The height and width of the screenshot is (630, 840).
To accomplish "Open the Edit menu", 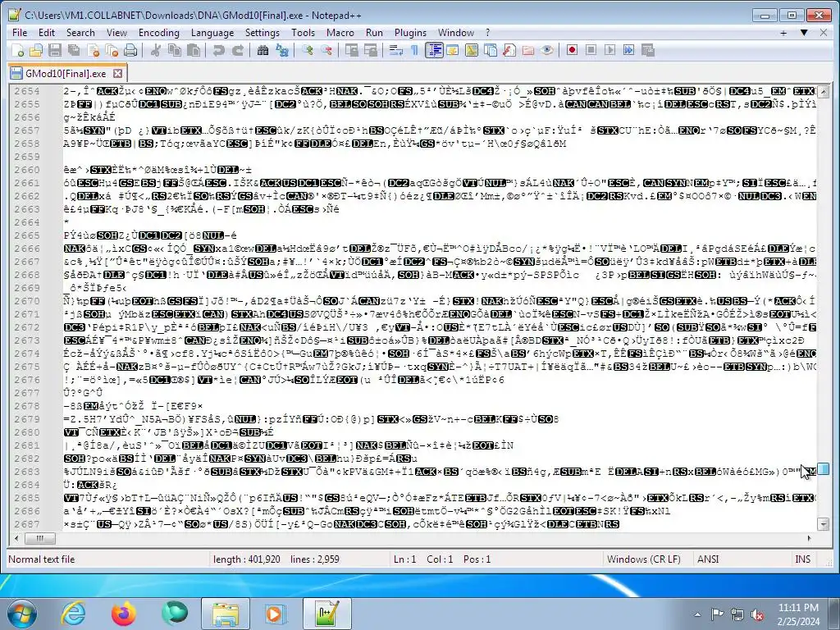I will (47, 33).
